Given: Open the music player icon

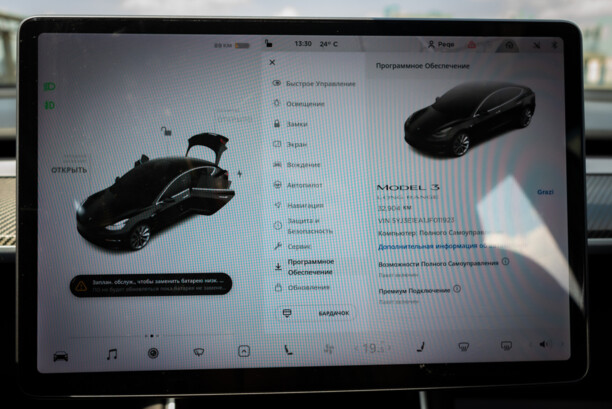Looking at the screenshot, I should pyautogui.click(x=112, y=354).
